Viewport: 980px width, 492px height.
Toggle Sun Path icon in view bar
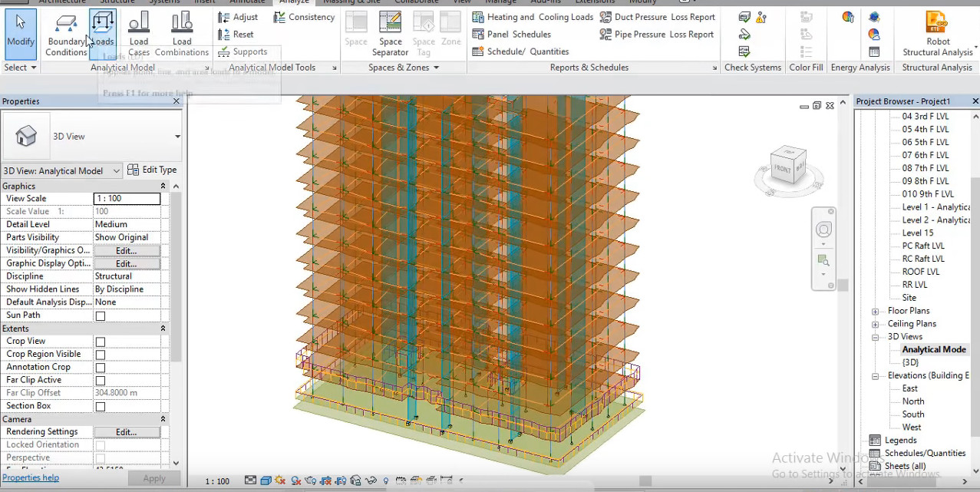click(280, 480)
